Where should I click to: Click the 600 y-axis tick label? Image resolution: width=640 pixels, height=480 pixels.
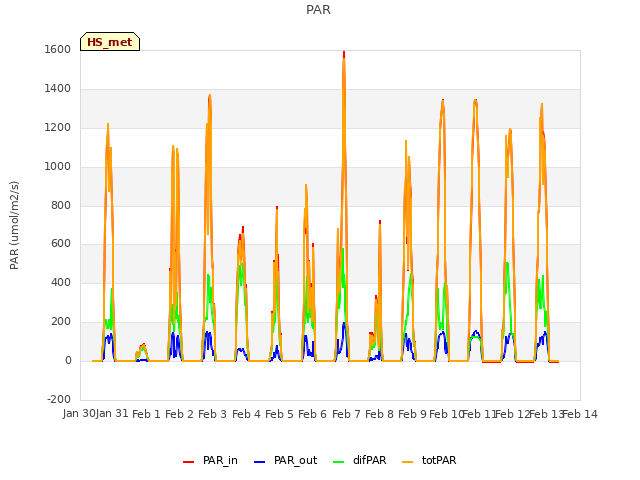tap(61, 244)
